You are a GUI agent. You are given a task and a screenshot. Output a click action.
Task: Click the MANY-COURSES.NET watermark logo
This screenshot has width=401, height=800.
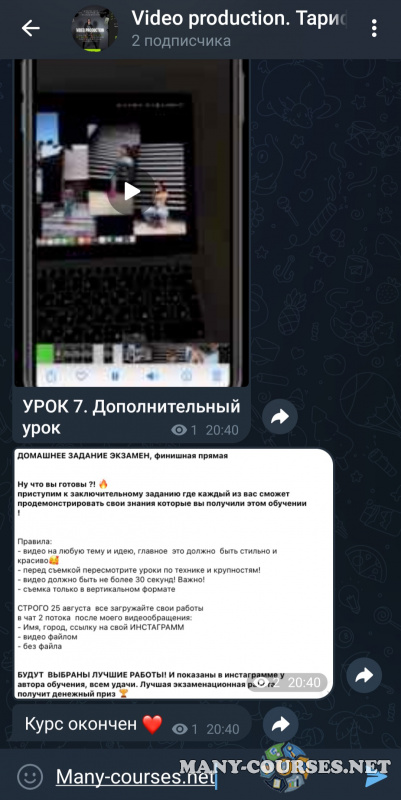pyautogui.click(x=285, y=767)
